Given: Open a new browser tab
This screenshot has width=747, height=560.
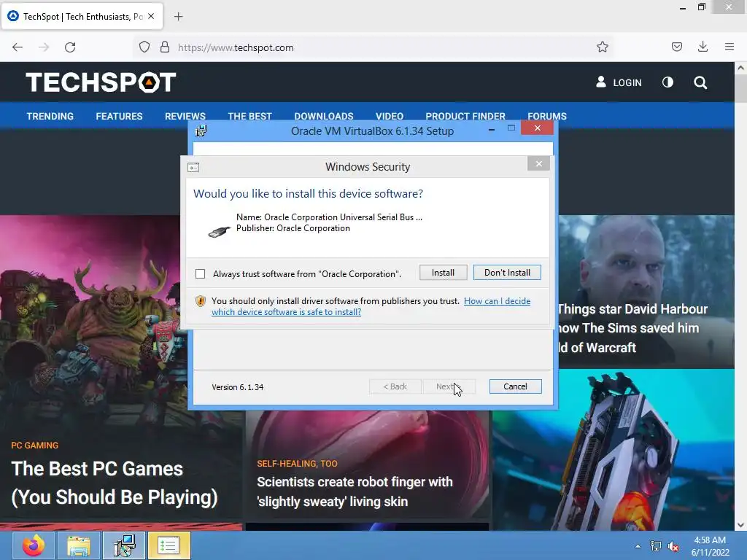Looking at the screenshot, I should click(178, 17).
